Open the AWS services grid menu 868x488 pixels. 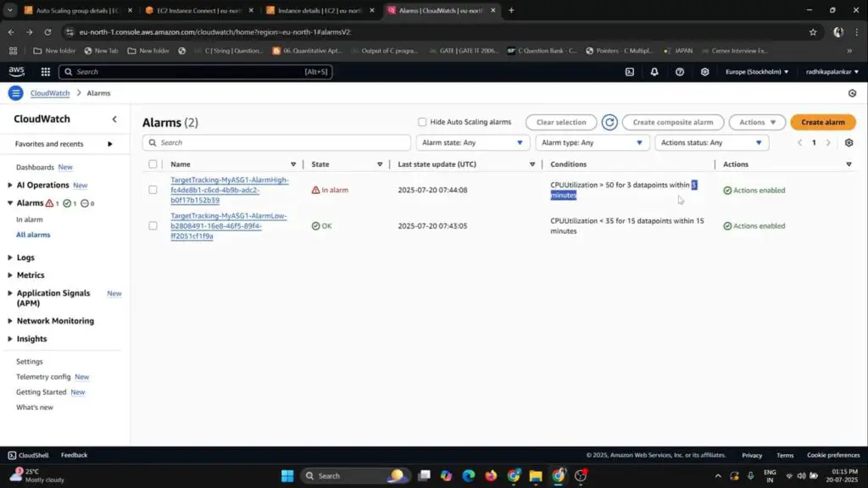[x=46, y=71]
